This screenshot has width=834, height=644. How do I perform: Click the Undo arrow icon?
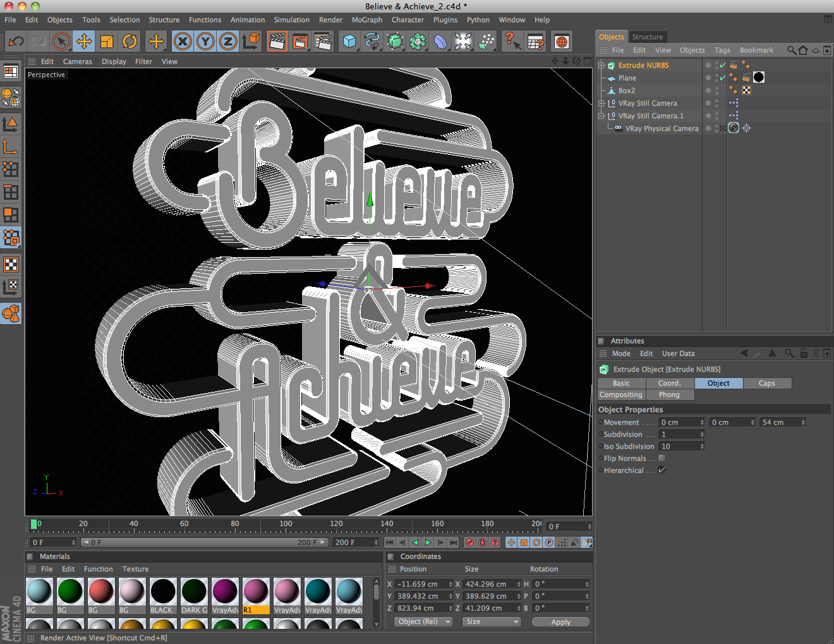pyautogui.click(x=16, y=42)
